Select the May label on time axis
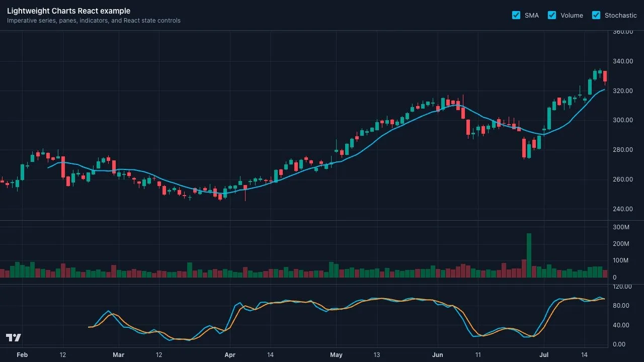The width and height of the screenshot is (644, 362). pyautogui.click(x=336, y=355)
